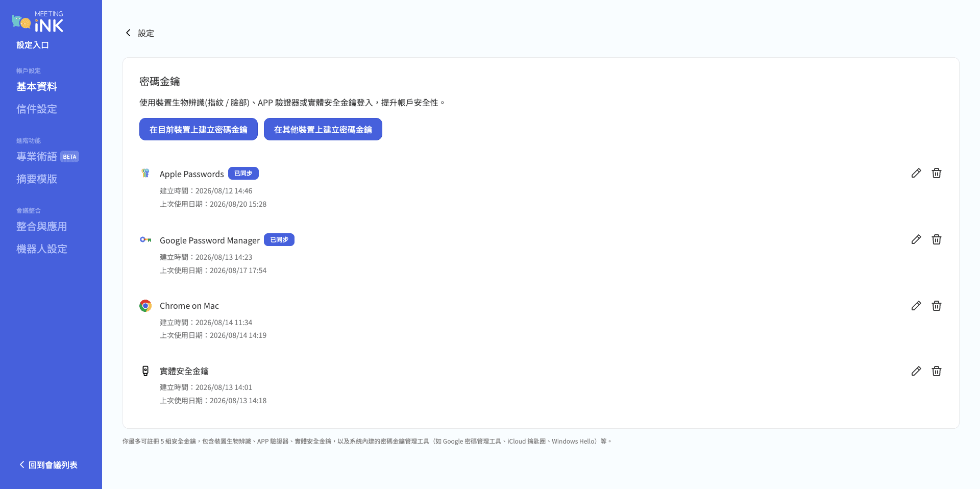This screenshot has height=489, width=980.
Task: Click the 帳戶設定 sidebar section label
Action: 29,71
